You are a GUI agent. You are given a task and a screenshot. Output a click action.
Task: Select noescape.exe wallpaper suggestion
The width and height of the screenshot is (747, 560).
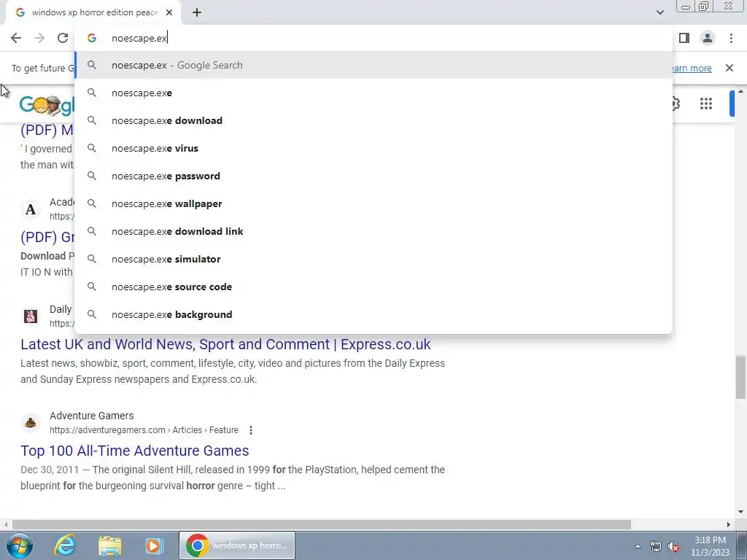tap(374, 203)
